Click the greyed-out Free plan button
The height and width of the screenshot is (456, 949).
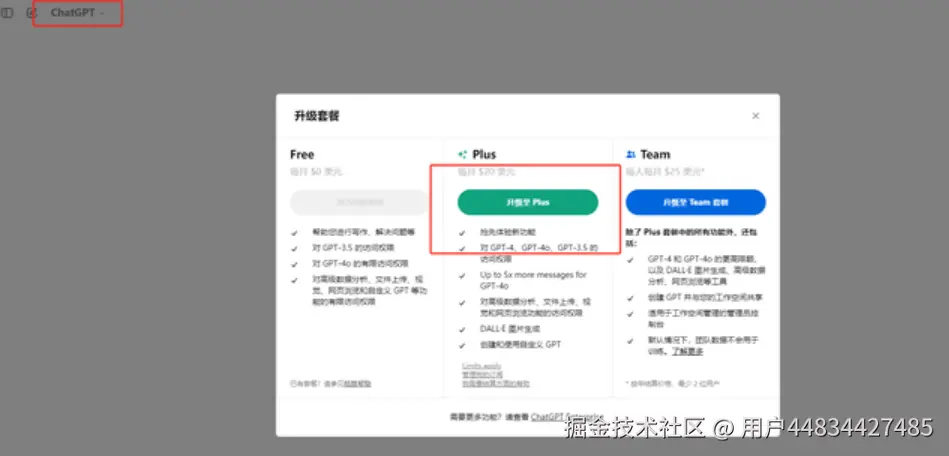click(x=360, y=202)
